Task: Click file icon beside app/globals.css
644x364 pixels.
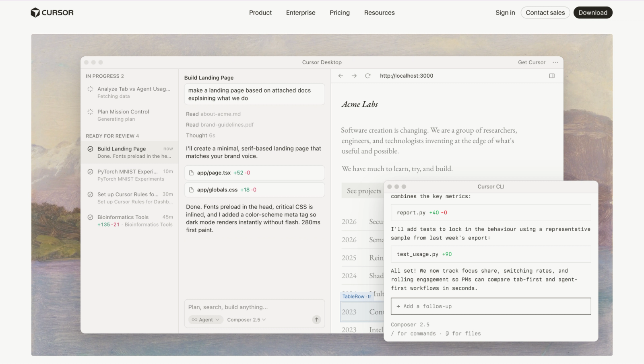Action: (192, 190)
